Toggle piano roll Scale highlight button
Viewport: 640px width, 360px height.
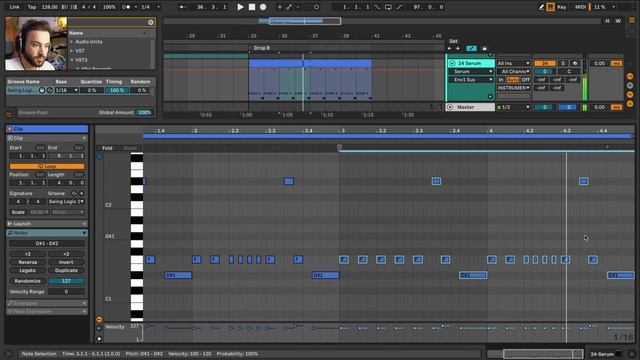[130, 148]
